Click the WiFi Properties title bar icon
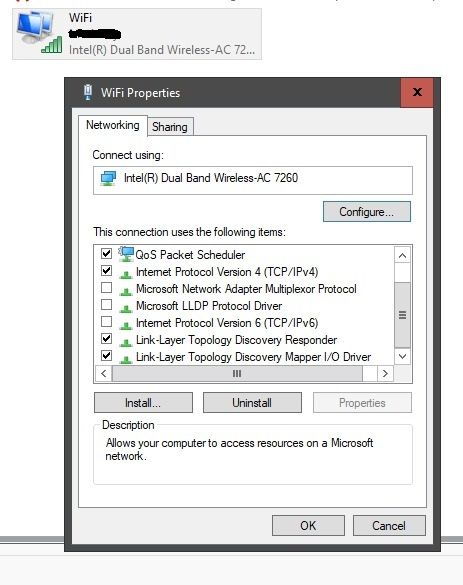Viewport: 463px width, 585px height. click(x=88, y=92)
